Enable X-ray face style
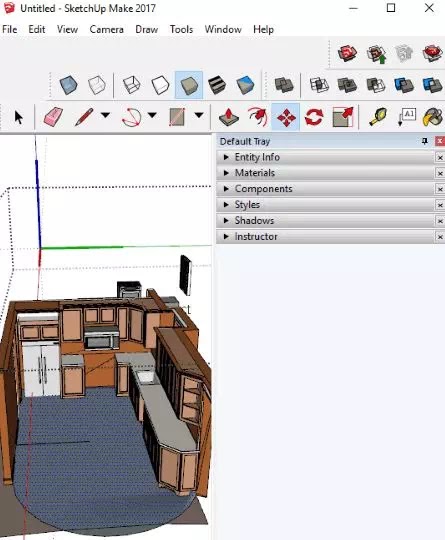The height and width of the screenshot is (540, 445). [68, 85]
